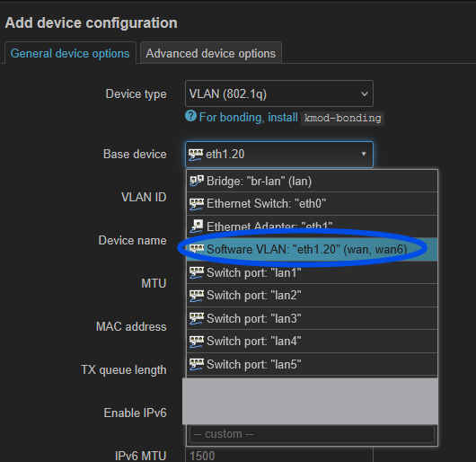Click the bridge icon next to br-lan
Viewport: 476px width, 462px height.
coord(197,181)
